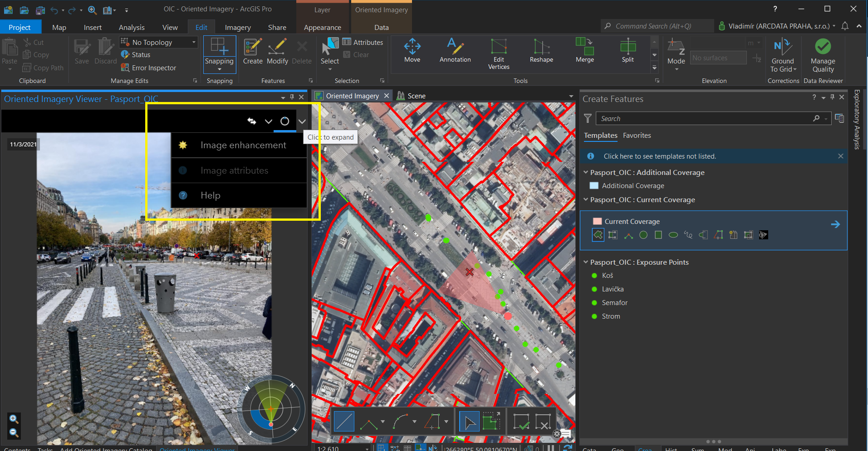
Task: Toggle the Line segment sketch tool
Action: (x=344, y=422)
